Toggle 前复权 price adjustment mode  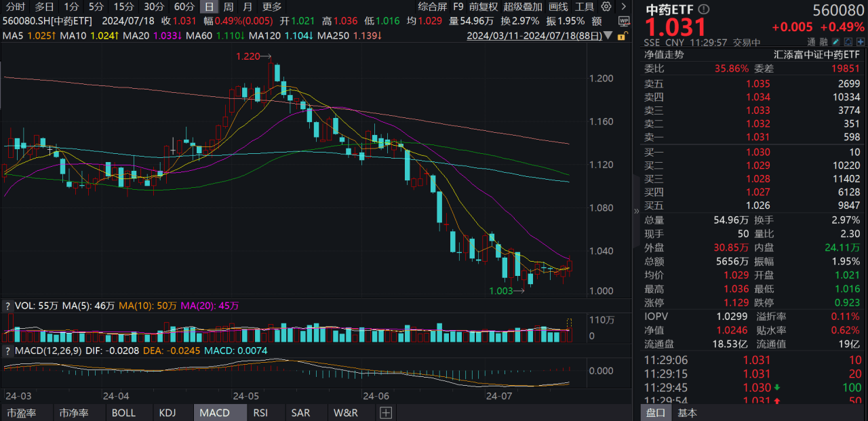(x=484, y=7)
